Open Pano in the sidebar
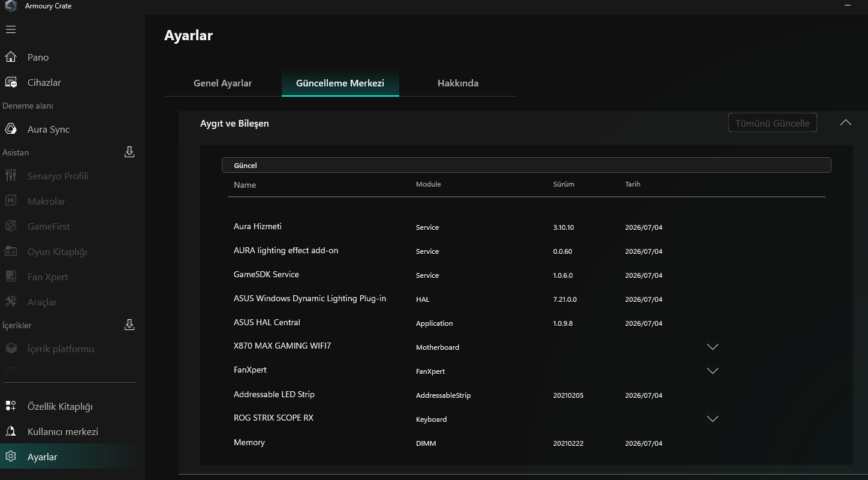Image resolution: width=868 pixels, height=480 pixels. (x=38, y=57)
